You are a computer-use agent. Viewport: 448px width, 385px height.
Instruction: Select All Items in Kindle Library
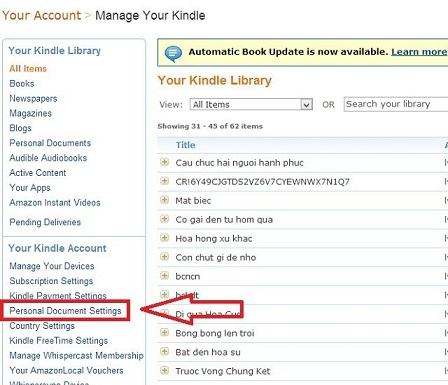click(28, 69)
